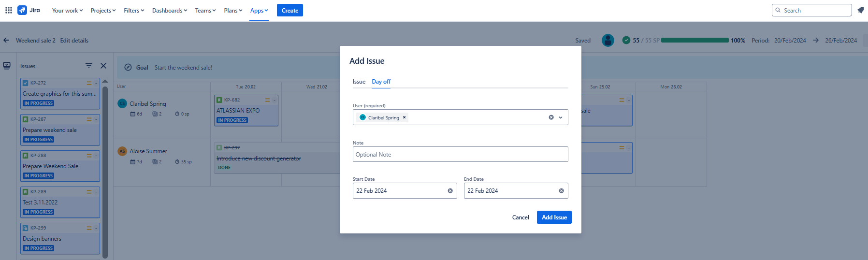868x260 pixels.
Task: Click priority icon on KP-289 card
Action: click(x=89, y=192)
